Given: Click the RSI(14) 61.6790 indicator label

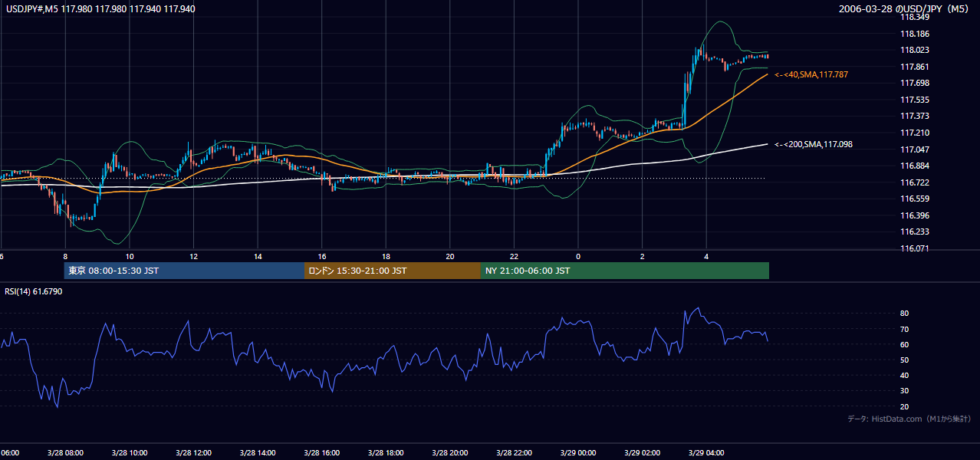Looking at the screenshot, I should (34, 291).
